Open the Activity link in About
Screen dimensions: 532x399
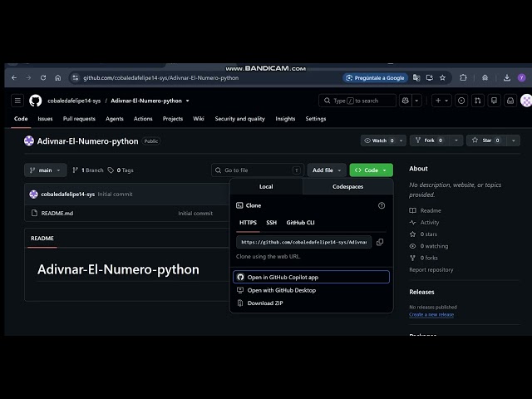tap(430, 222)
